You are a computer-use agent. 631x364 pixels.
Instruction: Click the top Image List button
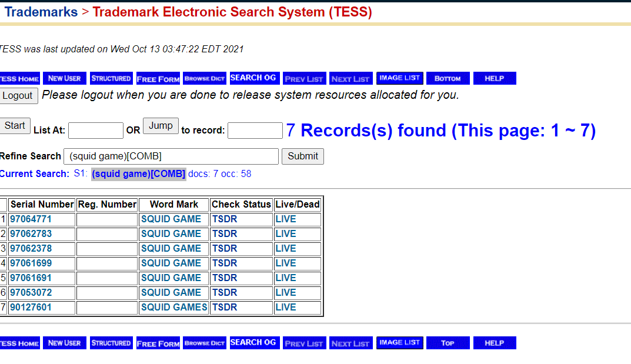399,78
